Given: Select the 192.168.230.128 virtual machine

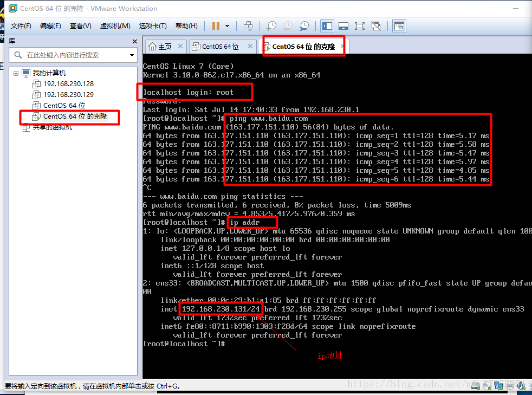Looking at the screenshot, I should (69, 84).
